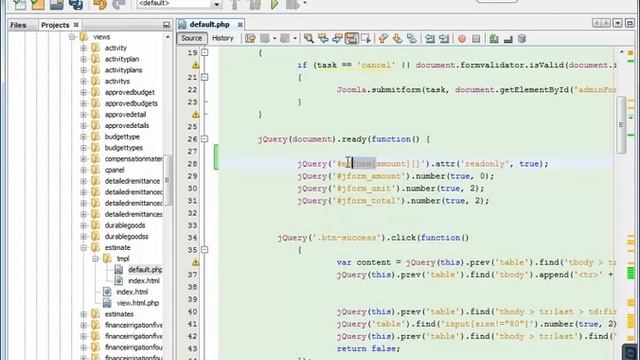
Task: Start macro recording with red circle
Action: coord(462,39)
